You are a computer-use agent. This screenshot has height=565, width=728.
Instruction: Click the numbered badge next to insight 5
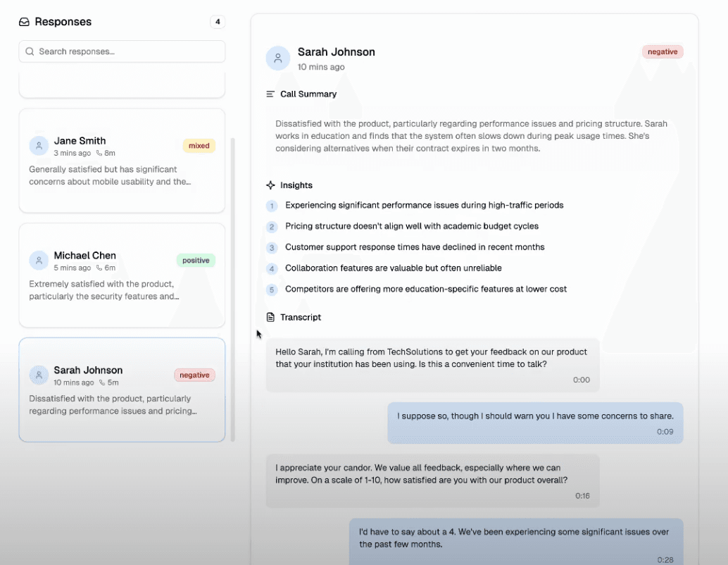tap(272, 290)
